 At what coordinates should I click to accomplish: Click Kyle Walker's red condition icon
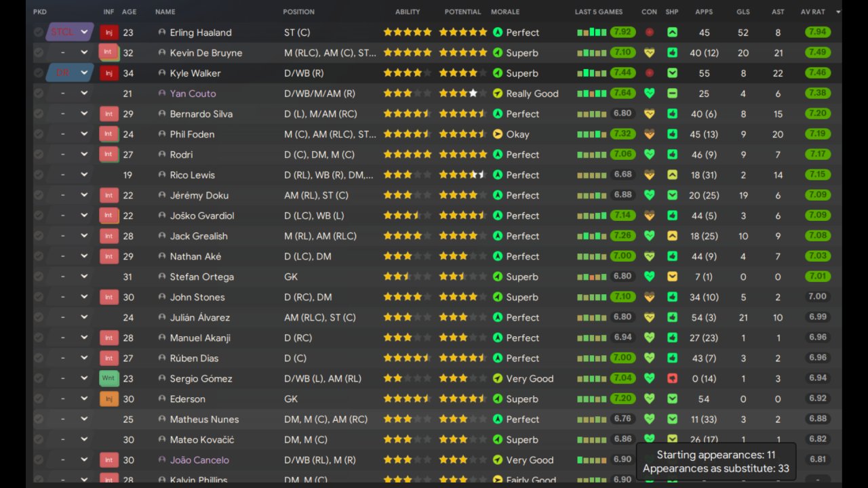(x=650, y=73)
